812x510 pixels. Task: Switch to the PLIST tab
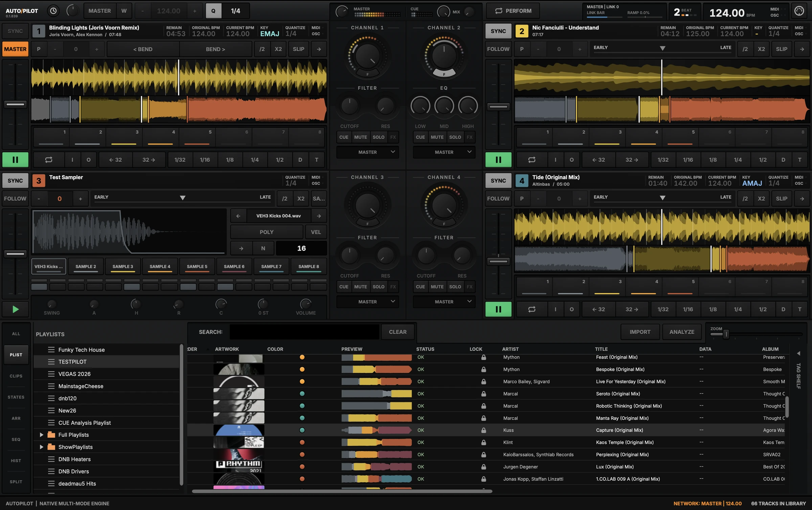tap(16, 355)
